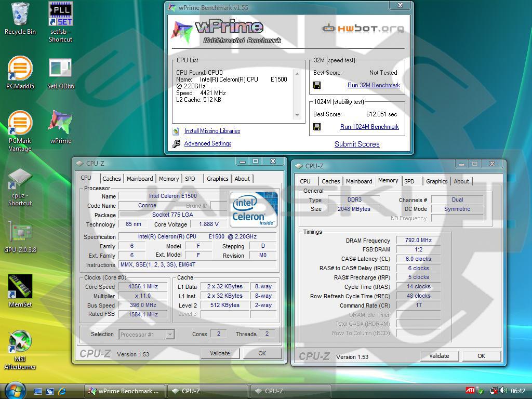Click OK in left CPU-Z window

click(262, 353)
